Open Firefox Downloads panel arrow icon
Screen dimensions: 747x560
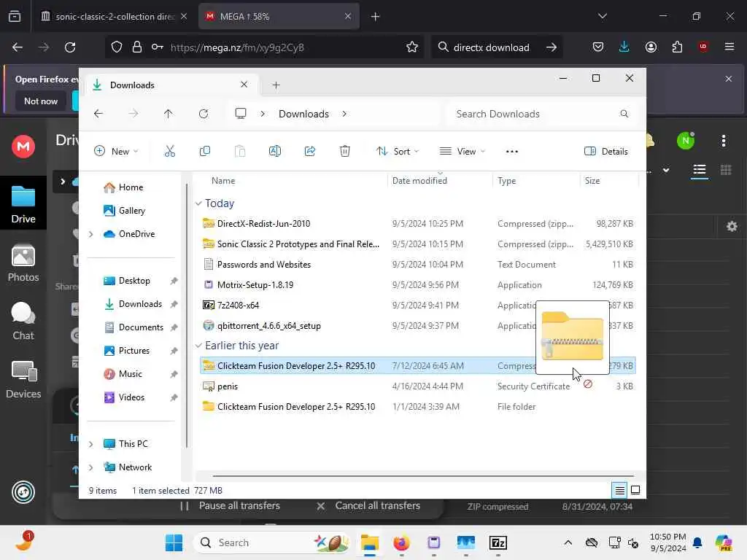[624, 47]
